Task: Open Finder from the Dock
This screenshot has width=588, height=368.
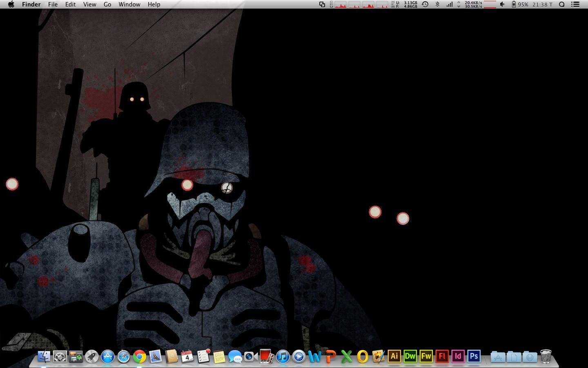Action: tap(44, 357)
